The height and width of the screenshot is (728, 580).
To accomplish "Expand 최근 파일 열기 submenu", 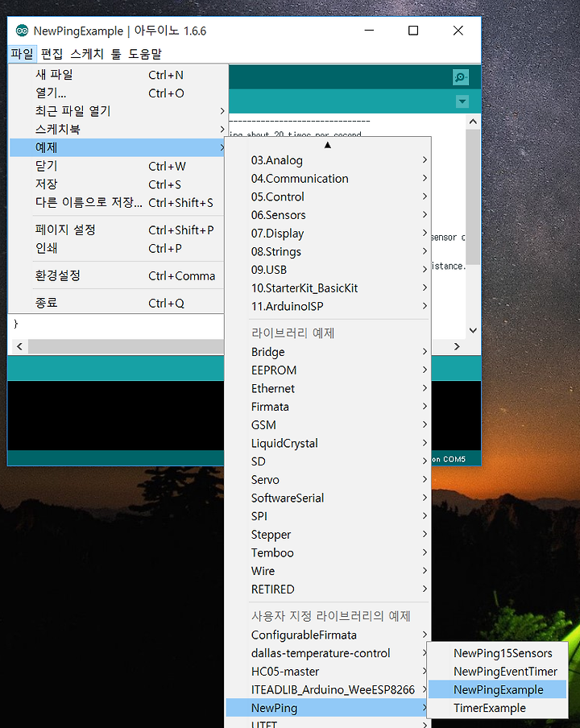I will click(118, 111).
